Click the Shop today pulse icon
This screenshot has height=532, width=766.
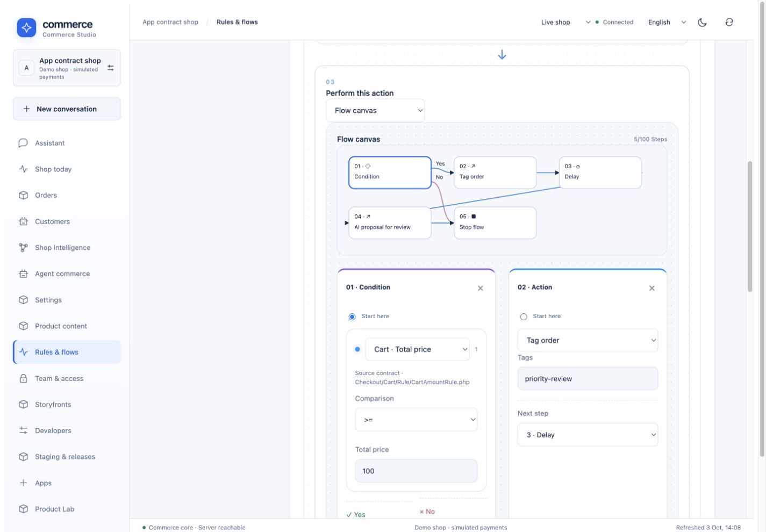23,169
